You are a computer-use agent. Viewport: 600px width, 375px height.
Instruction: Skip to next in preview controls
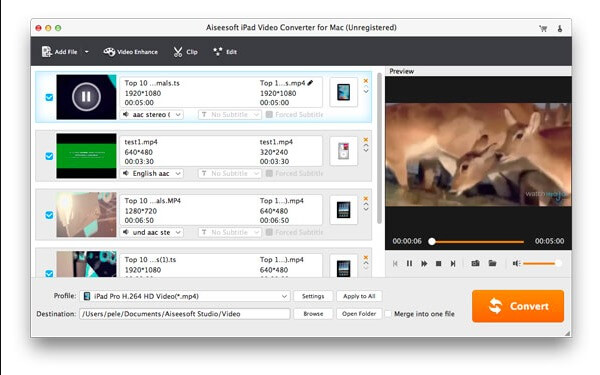point(453,263)
